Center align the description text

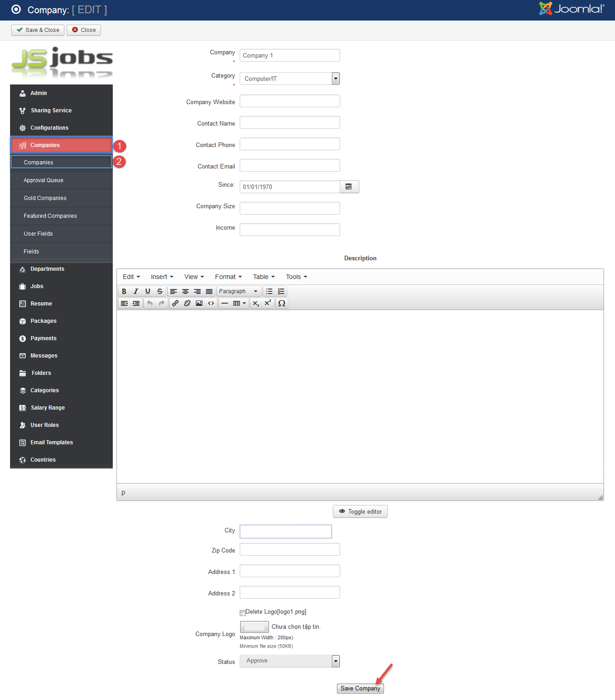185,291
